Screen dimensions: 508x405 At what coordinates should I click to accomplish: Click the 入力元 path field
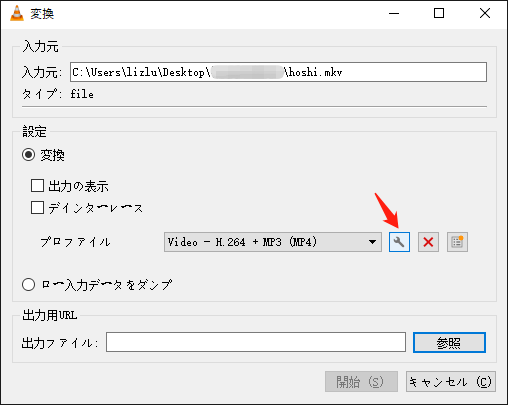point(278,72)
